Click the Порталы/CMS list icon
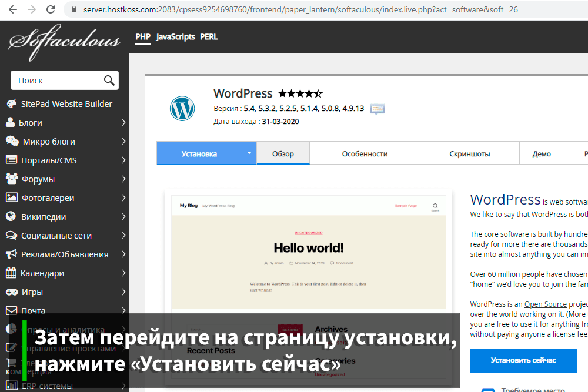Screen dimensions: 588x392 [x=12, y=160]
